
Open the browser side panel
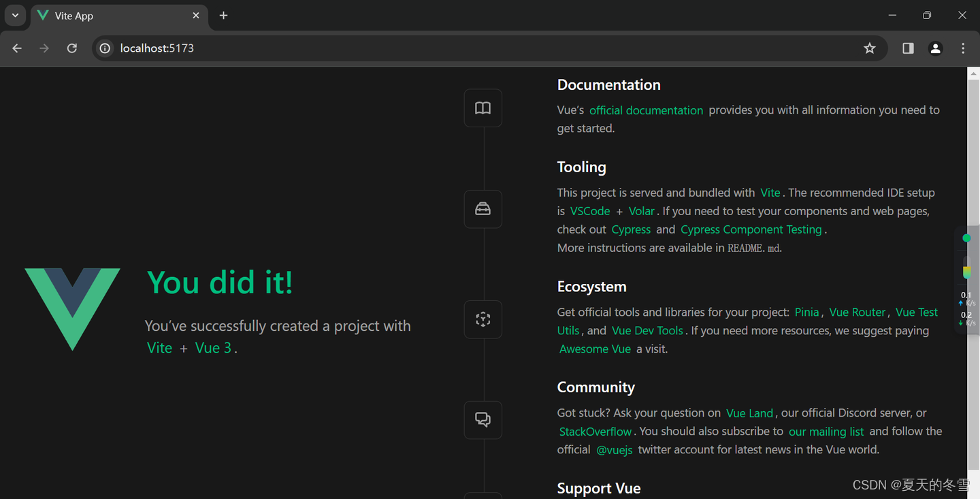908,48
